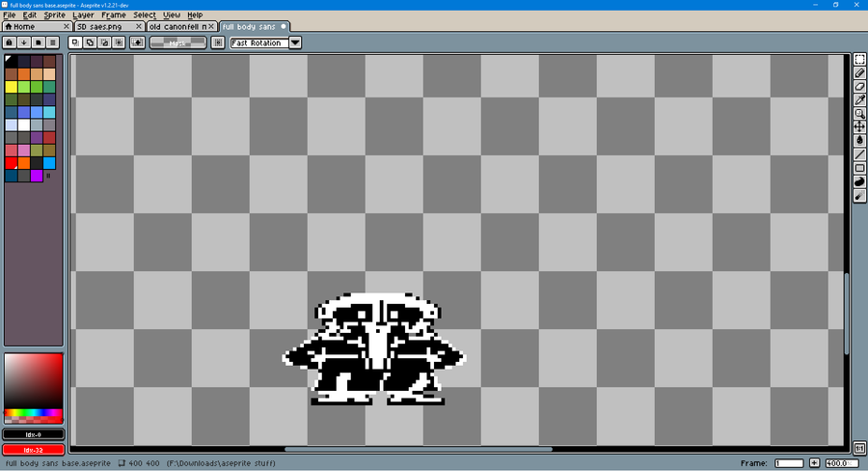Image resolution: width=868 pixels, height=471 pixels.
Task: Select the Zoom magnifier tool
Action: (x=859, y=114)
